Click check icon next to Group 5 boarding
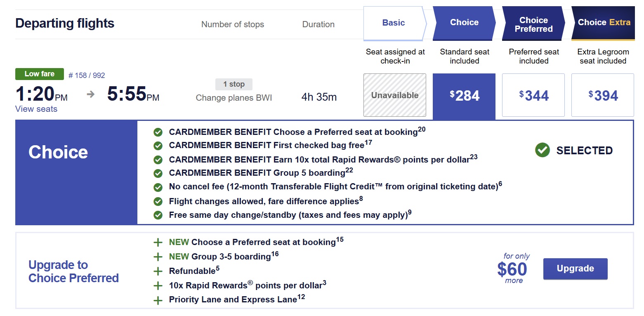 tap(158, 173)
